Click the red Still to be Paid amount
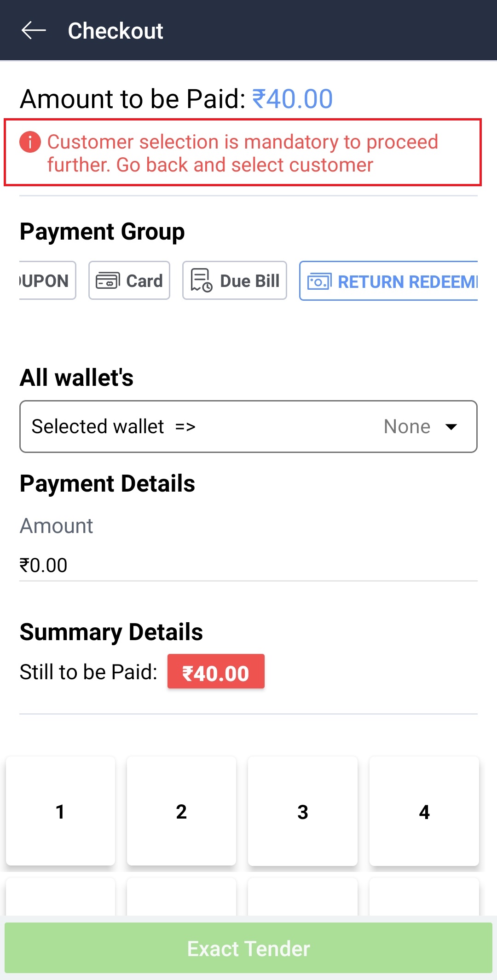This screenshot has height=980, width=497. point(216,672)
